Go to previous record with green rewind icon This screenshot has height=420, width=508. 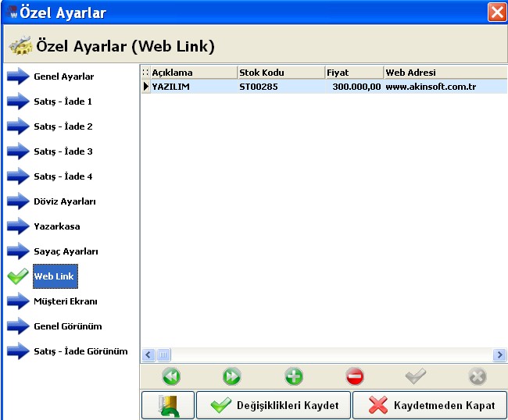coord(171,376)
